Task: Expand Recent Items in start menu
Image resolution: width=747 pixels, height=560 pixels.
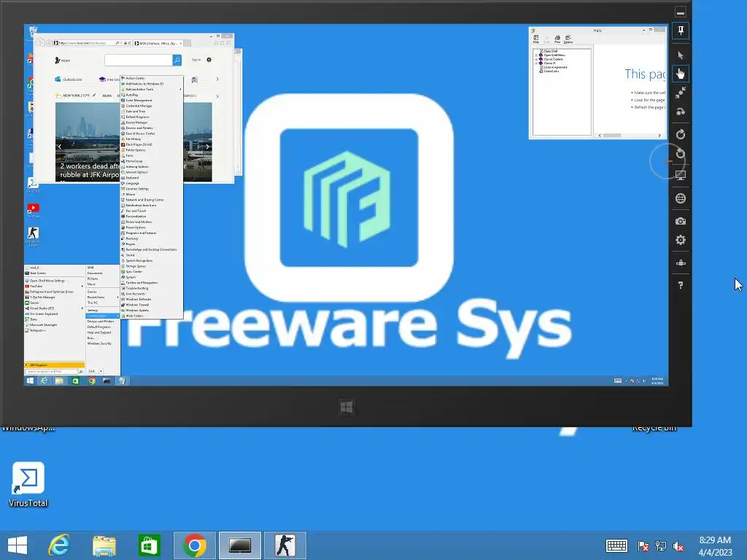Action: point(103,297)
